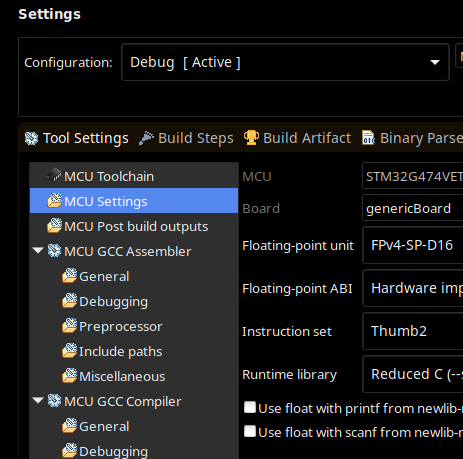The width and height of the screenshot is (463, 459).
Task: Select General under MCU GCC Assembler
Action: click(x=104, y=277)
